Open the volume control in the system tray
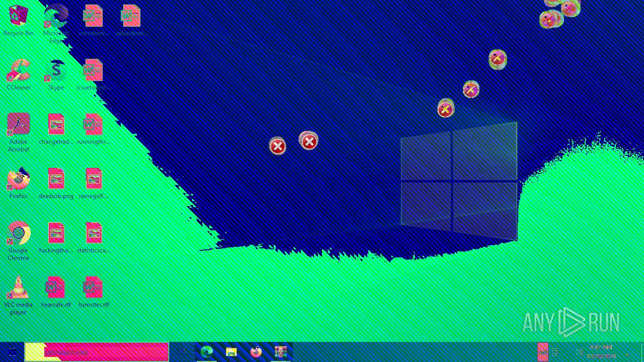644x362 pixels. (x=579, y=352)
